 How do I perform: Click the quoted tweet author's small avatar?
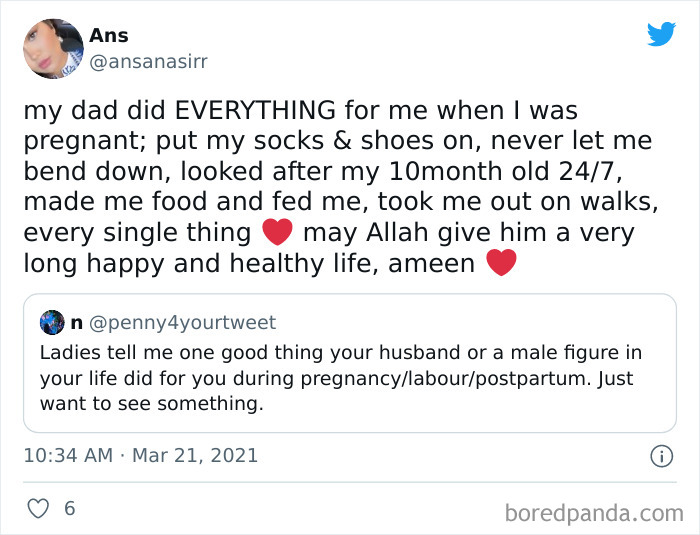(x=52, y=322)
